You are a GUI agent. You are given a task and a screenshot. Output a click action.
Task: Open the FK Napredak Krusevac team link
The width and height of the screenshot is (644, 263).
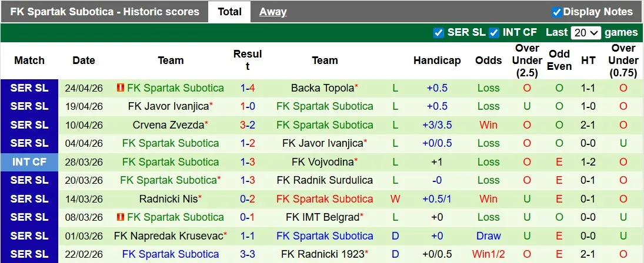pos(169,236)
